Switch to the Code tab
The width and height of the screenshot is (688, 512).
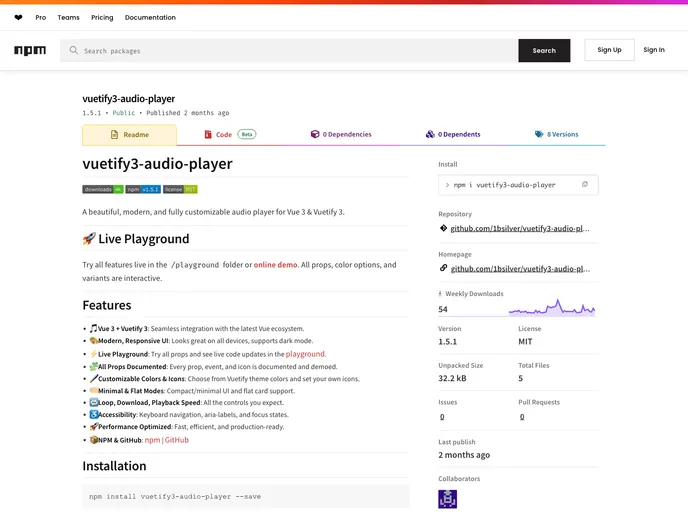[230, 134]
